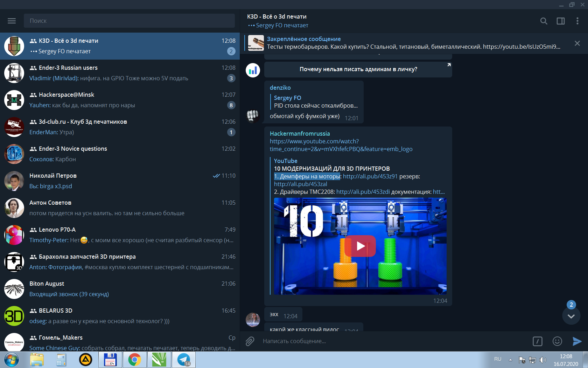Click the Biton August avatar
Image resolution: width=588 pixels, height=368 pixels.
coord(14,289)
